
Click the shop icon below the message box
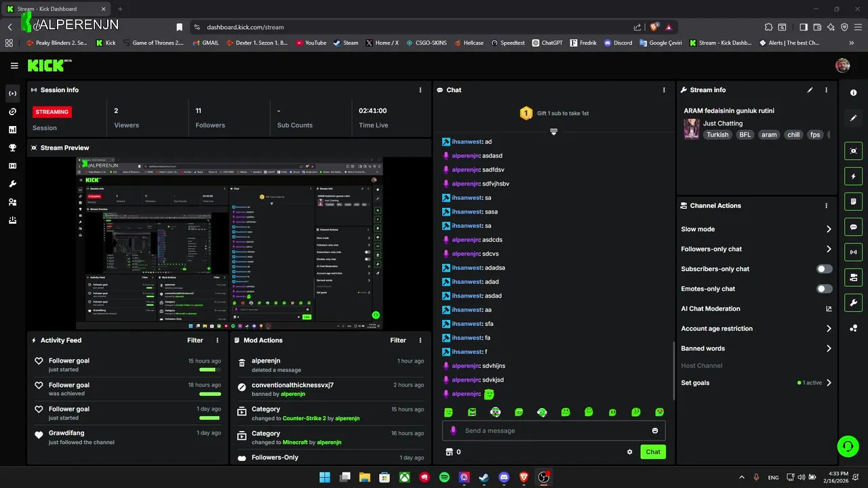448,451
